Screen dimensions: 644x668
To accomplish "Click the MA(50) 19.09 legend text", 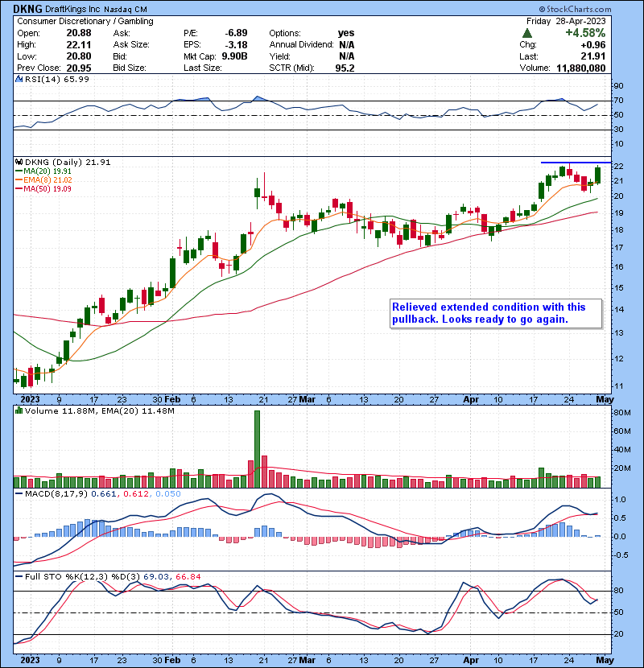I will [47, 189].
